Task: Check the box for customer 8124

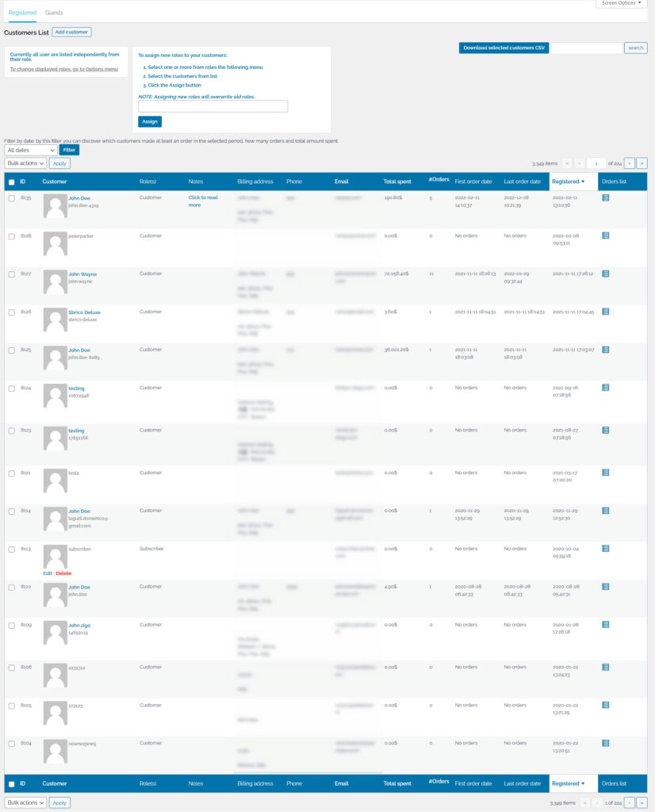Action: pyautogui.click(x=11, y=389)
